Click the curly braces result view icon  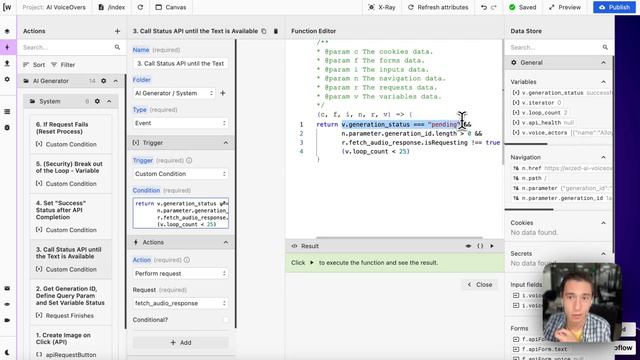pyautogui.click(x=480, y=246)
